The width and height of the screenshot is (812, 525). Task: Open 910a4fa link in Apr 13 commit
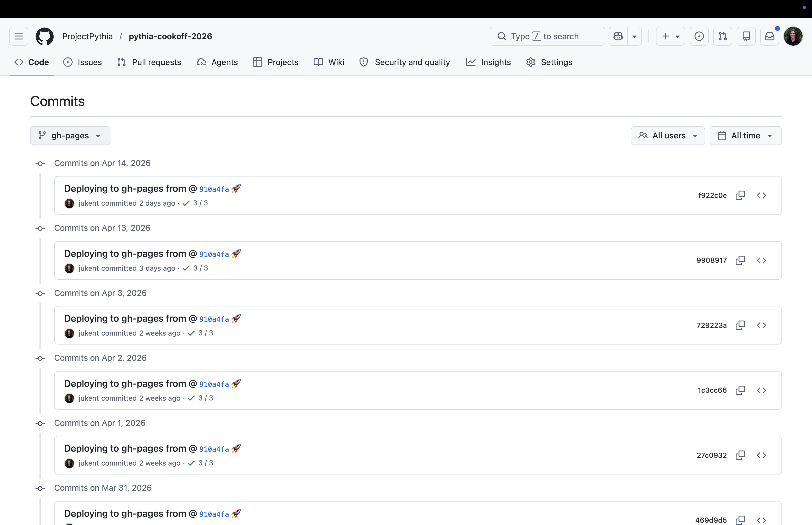[214, 254]
